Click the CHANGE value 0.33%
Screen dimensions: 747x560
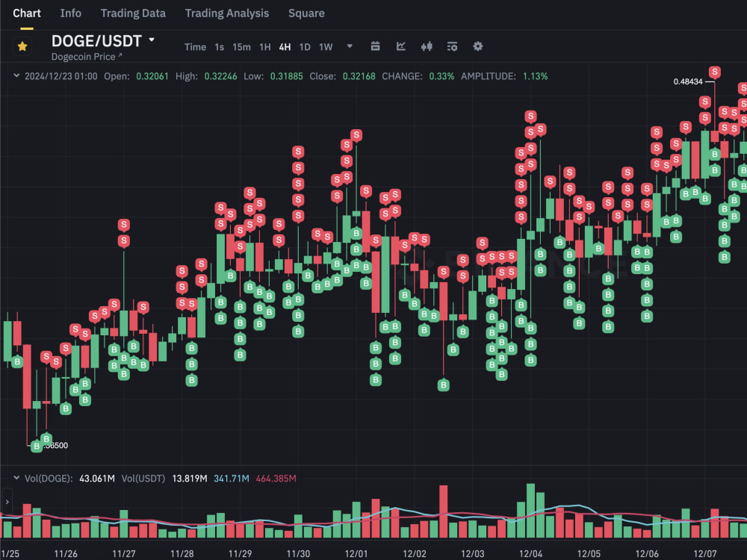pos(441,76)
